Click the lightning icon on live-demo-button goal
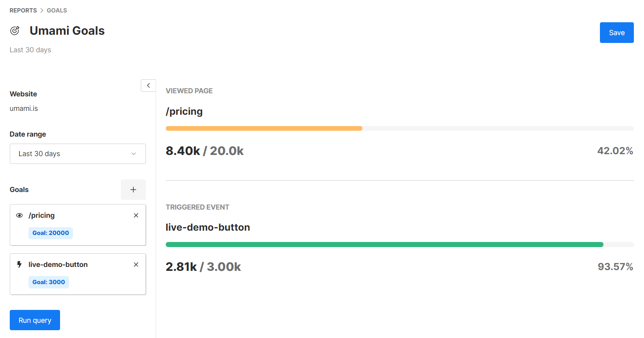The image size is (644, 338). pos(19,265)
